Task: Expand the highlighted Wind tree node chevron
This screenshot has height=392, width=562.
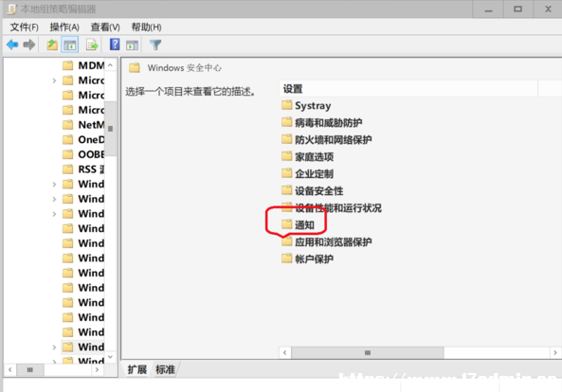Action: click(x=54, y=347)
